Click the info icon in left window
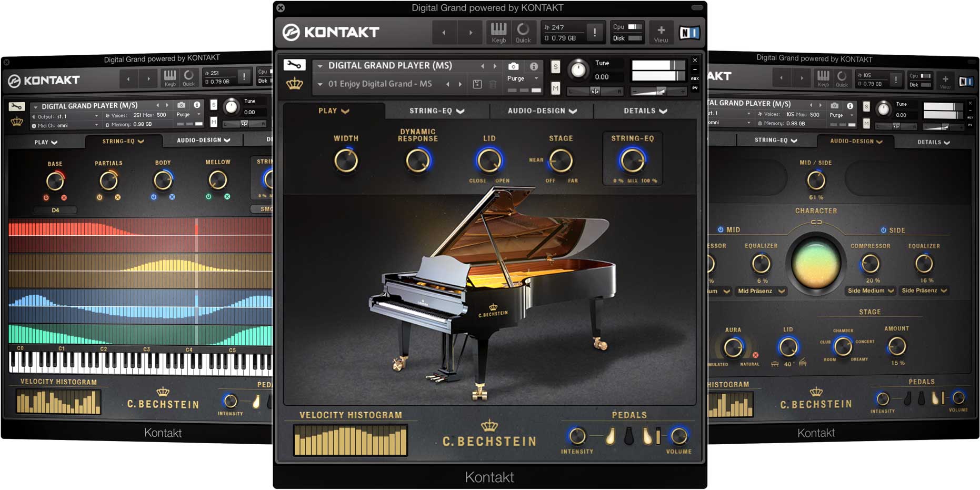980x490 pixels. click(x=197, y=105)
